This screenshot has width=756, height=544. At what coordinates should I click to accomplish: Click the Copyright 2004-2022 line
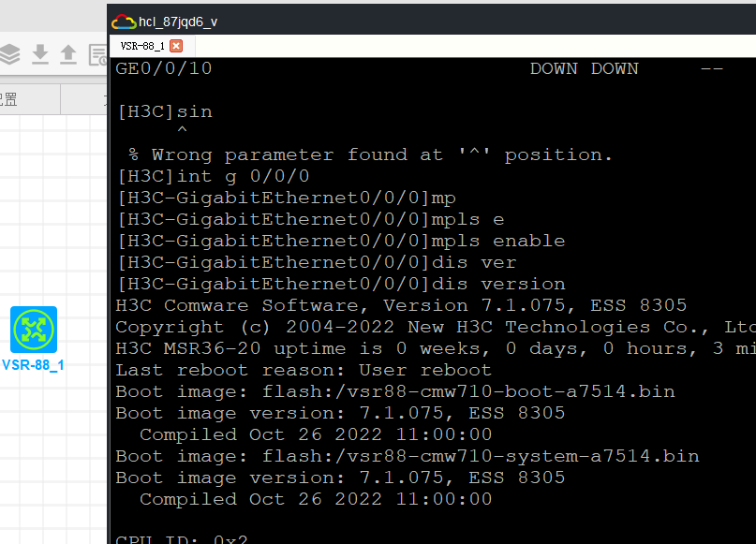pyautogui.click(x=436, y=327)
